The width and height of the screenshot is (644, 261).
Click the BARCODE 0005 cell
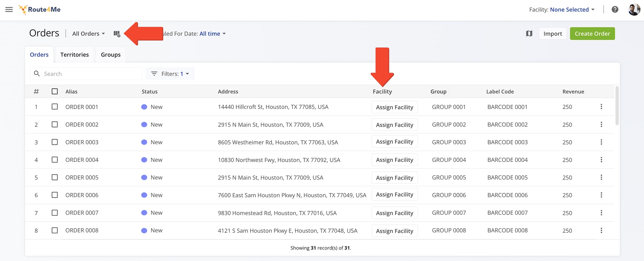coord(507,177)
